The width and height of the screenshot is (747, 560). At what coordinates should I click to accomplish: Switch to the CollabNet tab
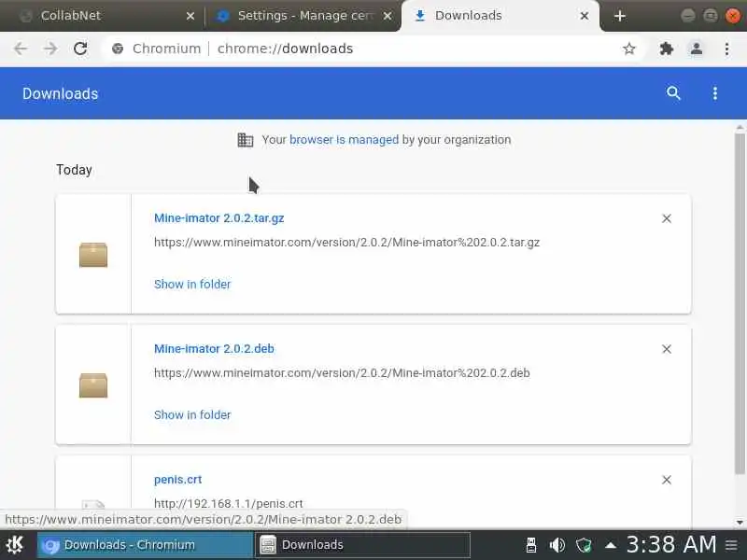point(103,16)
